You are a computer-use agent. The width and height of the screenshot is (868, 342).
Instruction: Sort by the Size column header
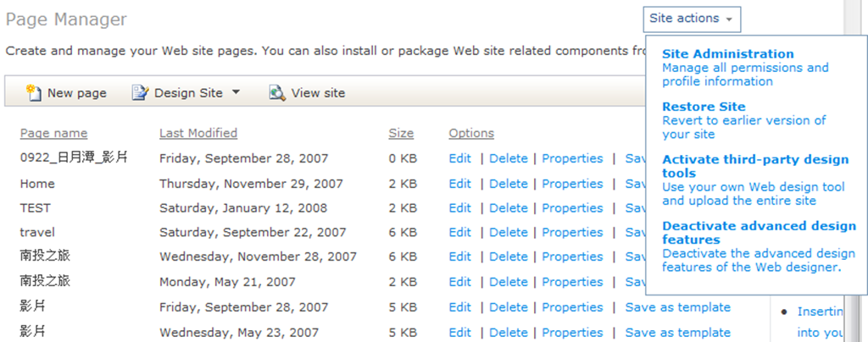pos(401,133)
